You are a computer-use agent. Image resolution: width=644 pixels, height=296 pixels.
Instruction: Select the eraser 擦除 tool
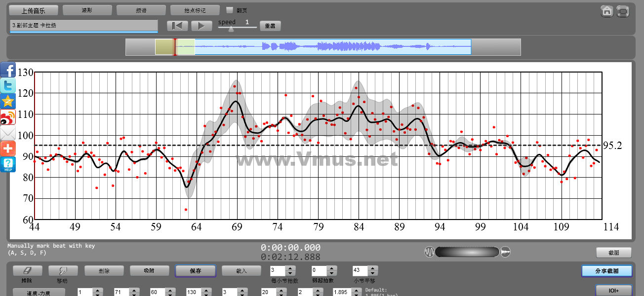(27, 271)
